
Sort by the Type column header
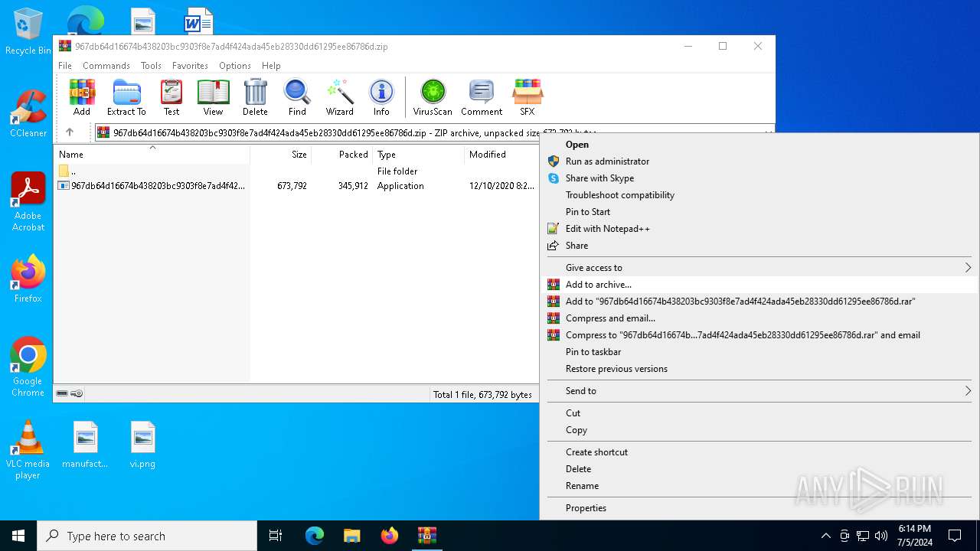click(418, 154)
